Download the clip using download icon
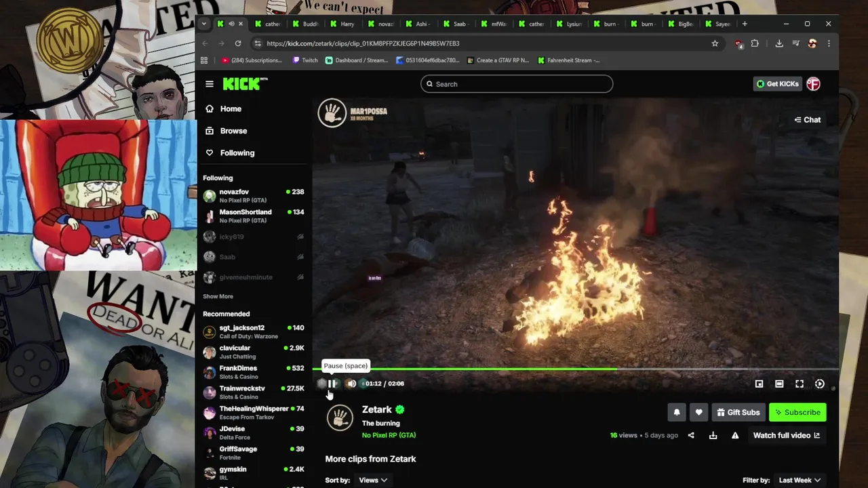This screenshot has height=488, width=868. coord(713,435)
